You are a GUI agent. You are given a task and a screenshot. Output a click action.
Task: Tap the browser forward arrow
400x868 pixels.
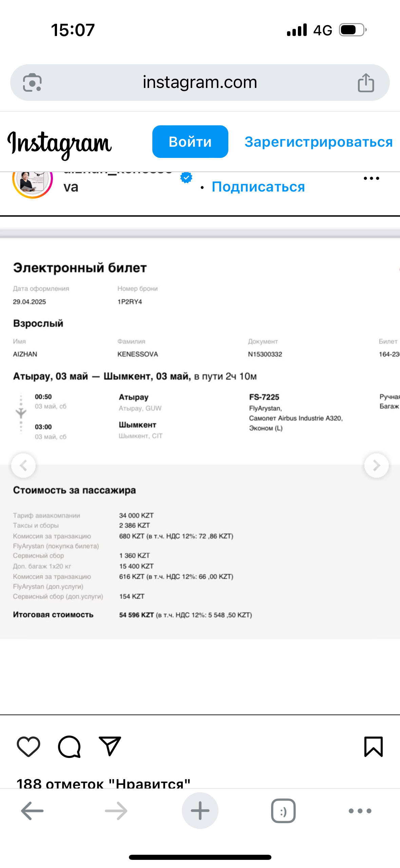(x=116, y=811)
